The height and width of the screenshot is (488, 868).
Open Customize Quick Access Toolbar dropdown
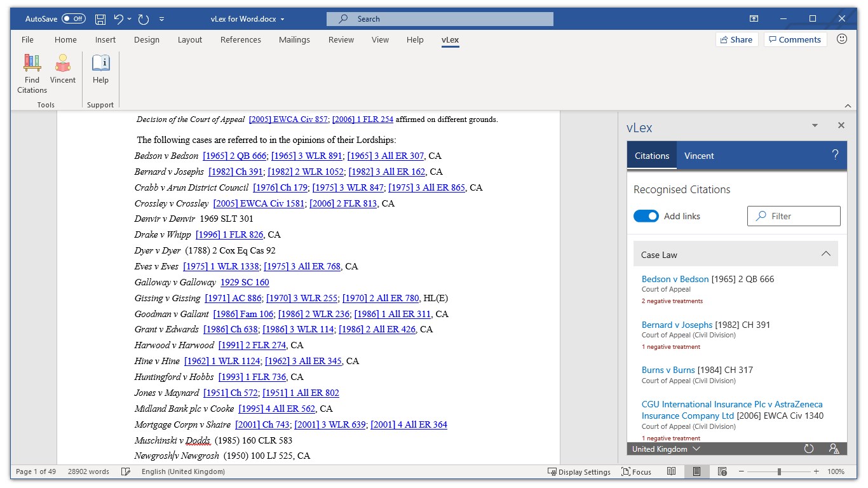click(162, 19)
